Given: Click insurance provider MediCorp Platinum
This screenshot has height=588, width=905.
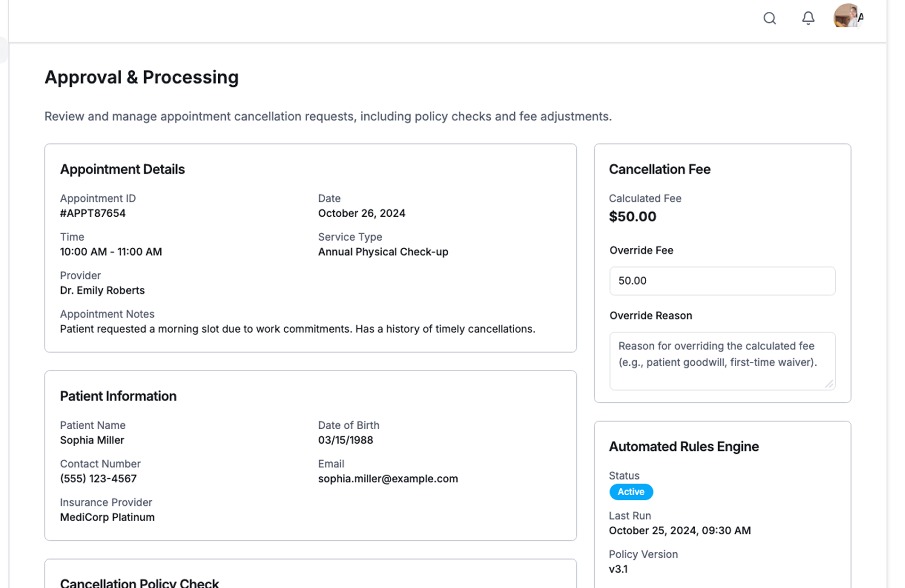Looking at the screenshot, I should click(x=107, y=517).
